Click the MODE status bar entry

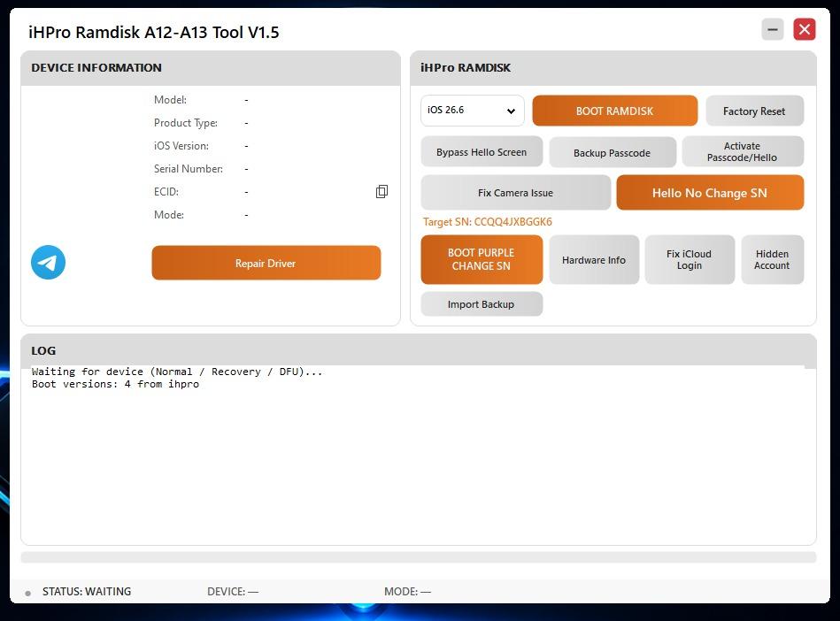click(x=407, y=592)
